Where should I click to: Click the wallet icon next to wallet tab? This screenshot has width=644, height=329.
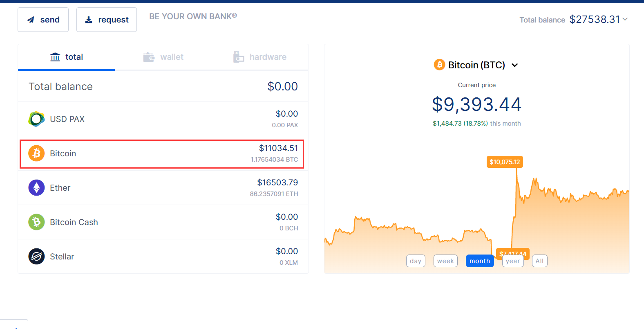coord(149,56)
